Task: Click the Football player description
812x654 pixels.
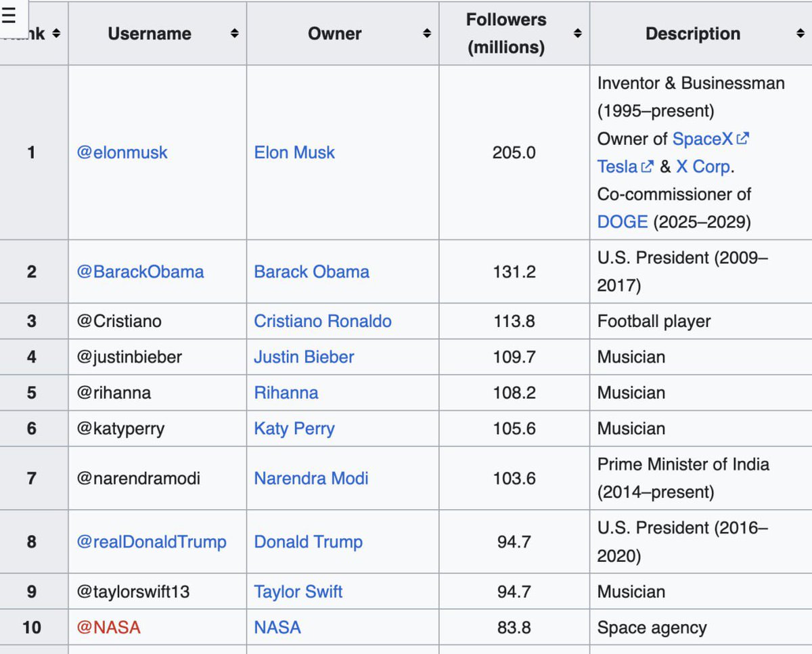Action: [x=654, y=321]
